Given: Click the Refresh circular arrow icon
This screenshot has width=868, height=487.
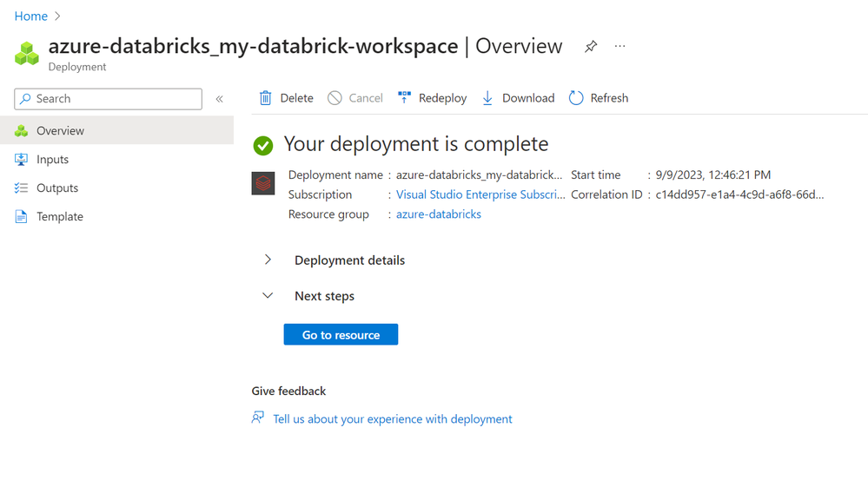Looking at the screenshot, I should (576, 98).
